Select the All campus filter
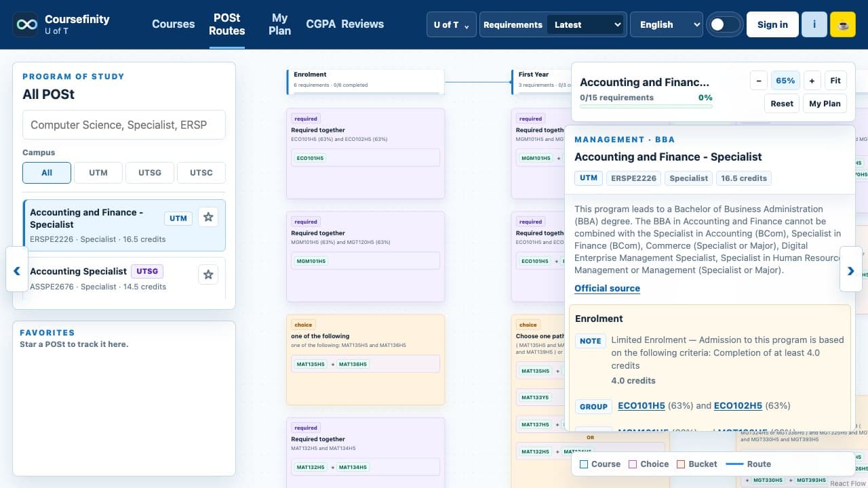 point(47,172)
